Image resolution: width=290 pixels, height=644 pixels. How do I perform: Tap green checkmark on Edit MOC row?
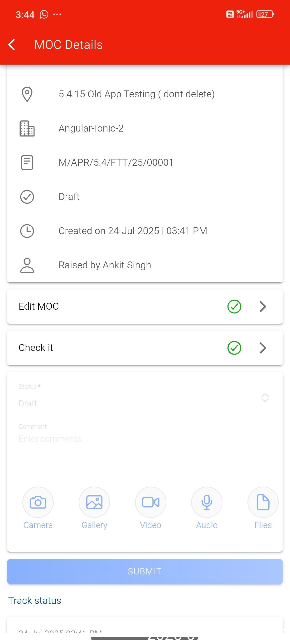coord(234,307)
